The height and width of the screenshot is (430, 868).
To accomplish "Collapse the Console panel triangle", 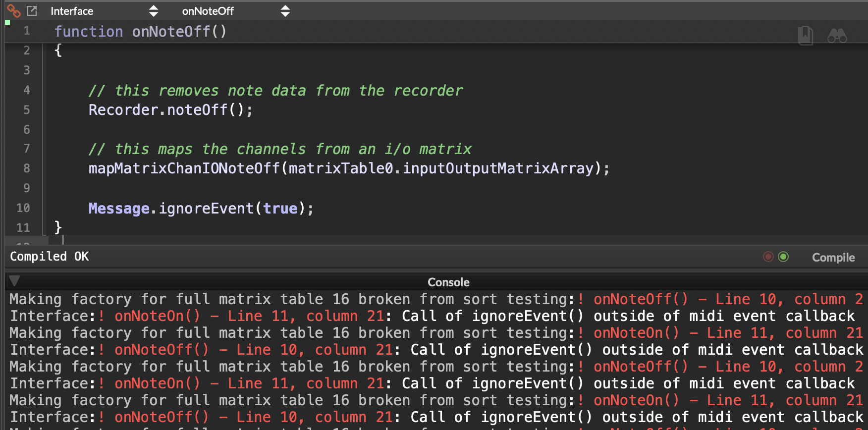I will [x=14, y=281].
